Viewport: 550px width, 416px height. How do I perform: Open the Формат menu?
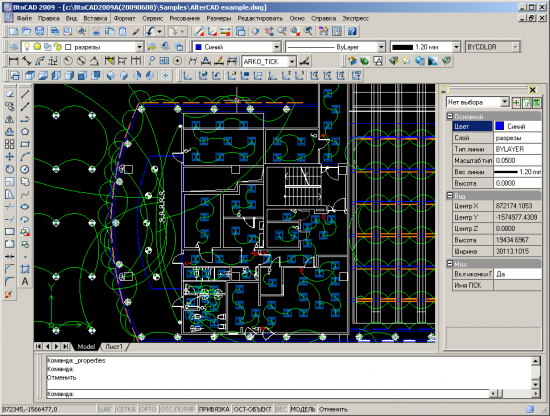[x=125, y=18]
